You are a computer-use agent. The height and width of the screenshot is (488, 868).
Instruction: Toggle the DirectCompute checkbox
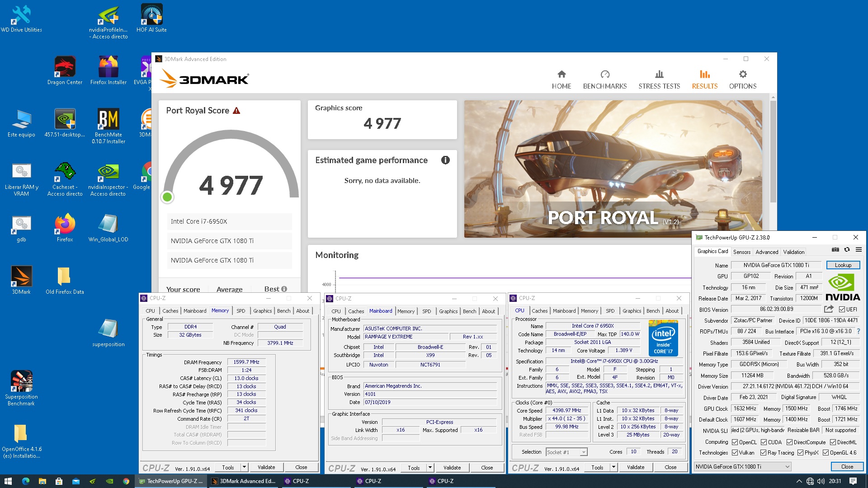point(789,442)
